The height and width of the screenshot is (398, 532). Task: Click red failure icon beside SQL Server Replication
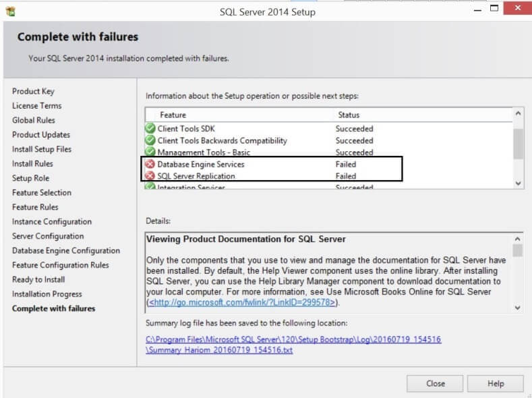pos(150,176)
